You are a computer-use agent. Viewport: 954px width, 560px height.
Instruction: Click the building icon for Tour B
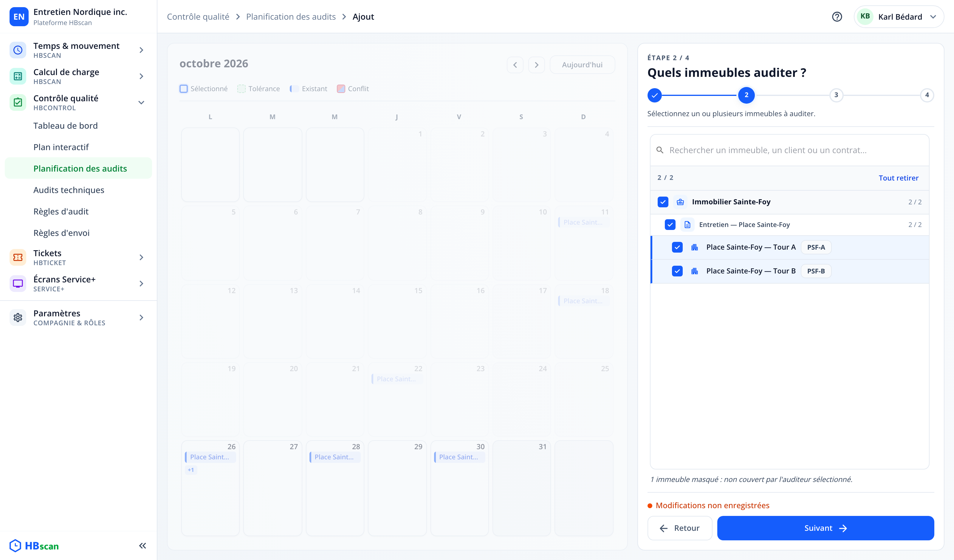point(695,271)
